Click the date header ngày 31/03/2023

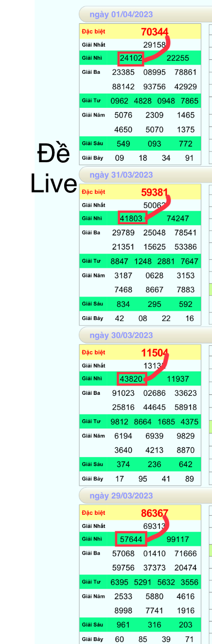click(121, 175)
